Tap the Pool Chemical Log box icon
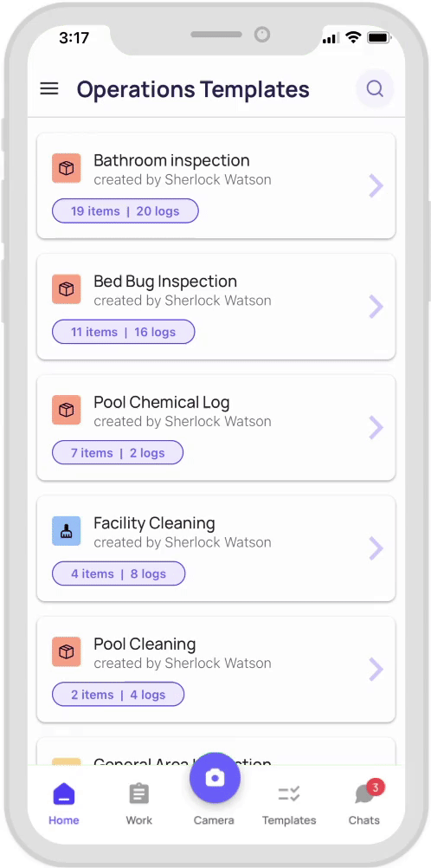Screen dimensions: 431x868 click(x=67, y=411)
